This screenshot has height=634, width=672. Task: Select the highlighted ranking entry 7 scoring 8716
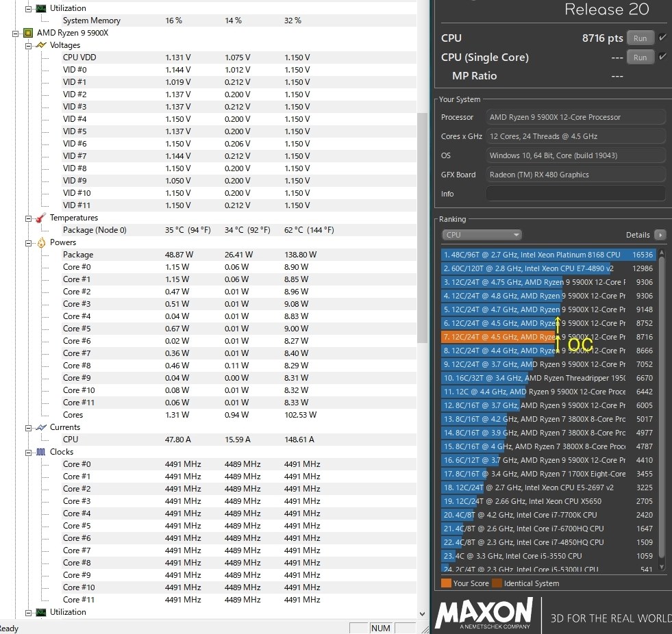coord(548,337)
